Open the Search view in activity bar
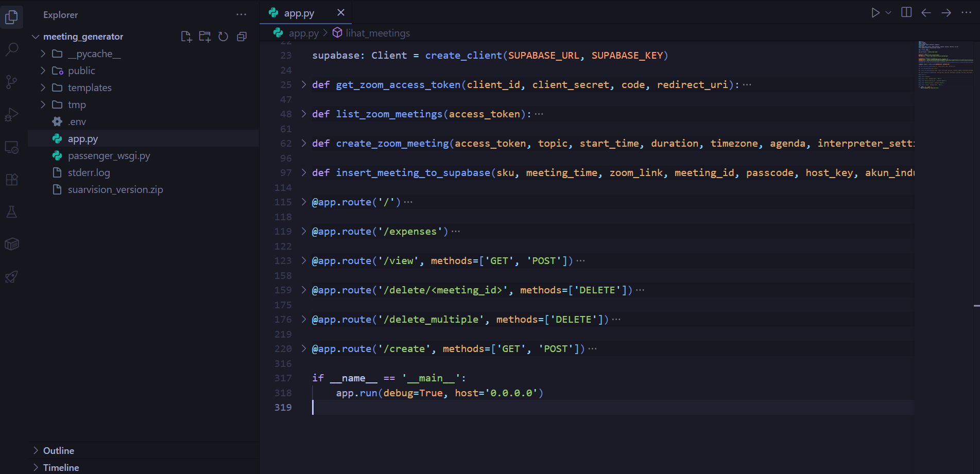The width and height of the screenshot is (980, 474). pos(11,49)
